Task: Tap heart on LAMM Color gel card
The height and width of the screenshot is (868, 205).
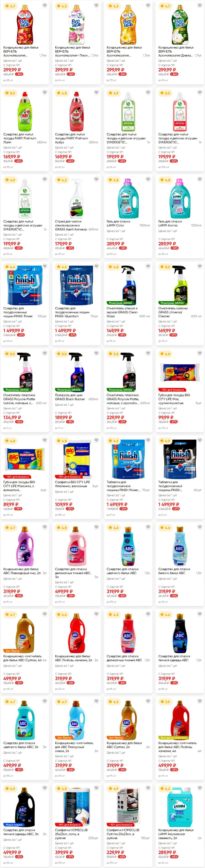Action: 148,179
